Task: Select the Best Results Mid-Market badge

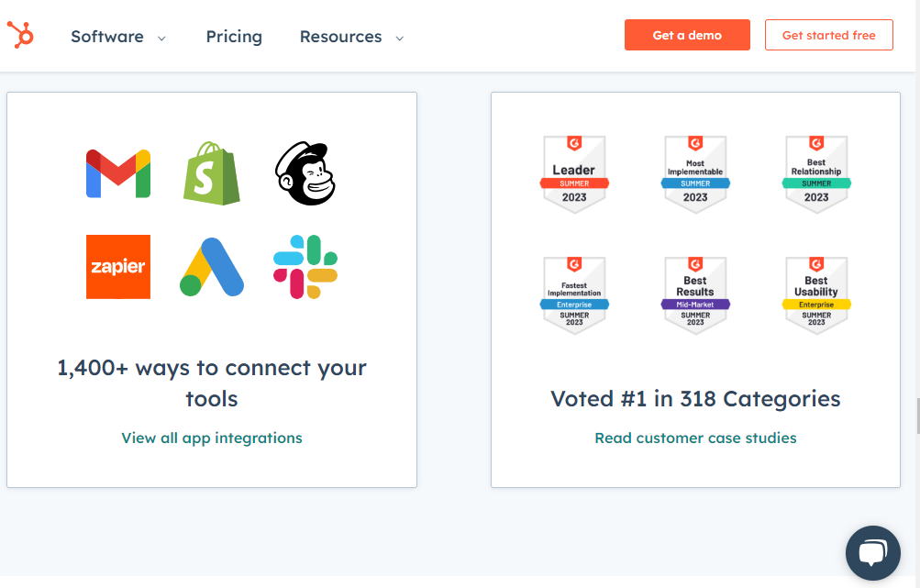Action: [x=695, y=295]
